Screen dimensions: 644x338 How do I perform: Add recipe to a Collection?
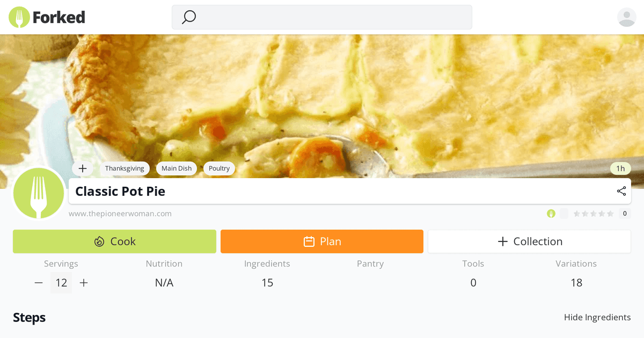pos(529,241)
